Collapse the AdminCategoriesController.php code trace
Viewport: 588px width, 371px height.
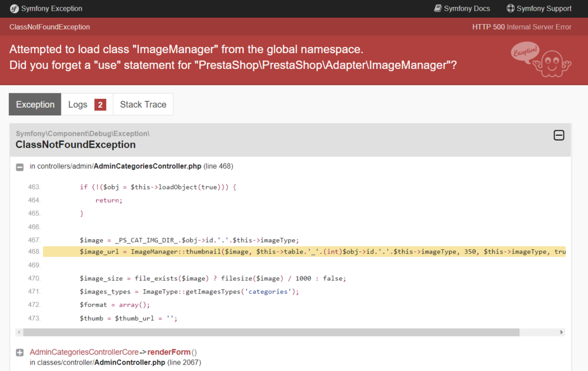pos(20,167)
